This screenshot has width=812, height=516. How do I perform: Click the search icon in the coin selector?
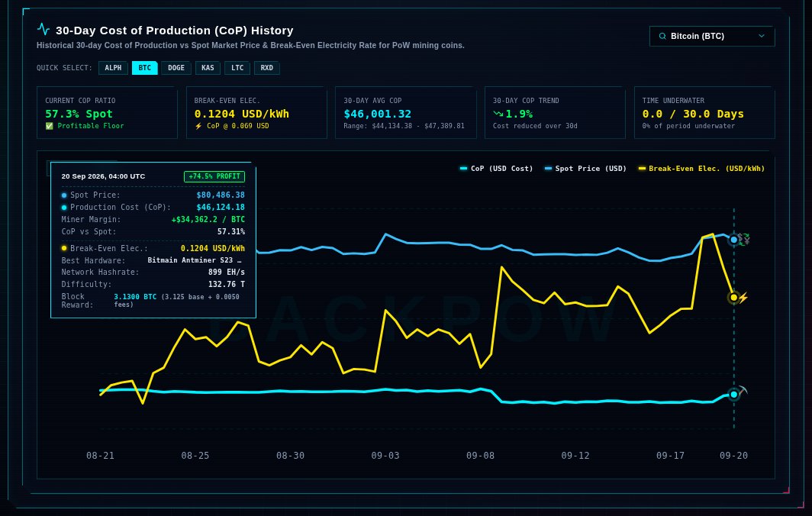tap(662, 37)
